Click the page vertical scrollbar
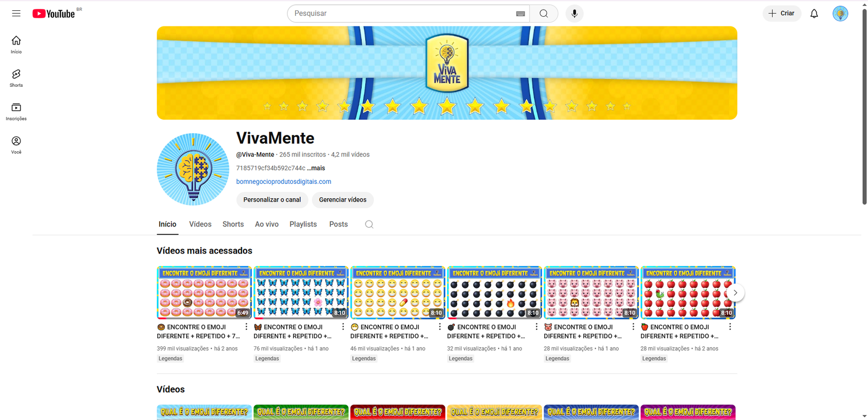 coord(864,106)
